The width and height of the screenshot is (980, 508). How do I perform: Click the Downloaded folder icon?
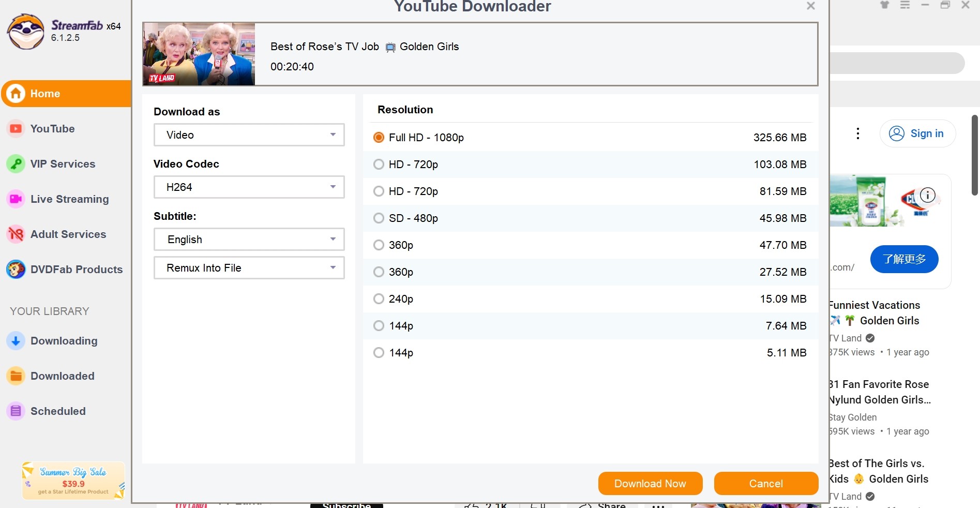pyautogui.click(x=16, y=376)
